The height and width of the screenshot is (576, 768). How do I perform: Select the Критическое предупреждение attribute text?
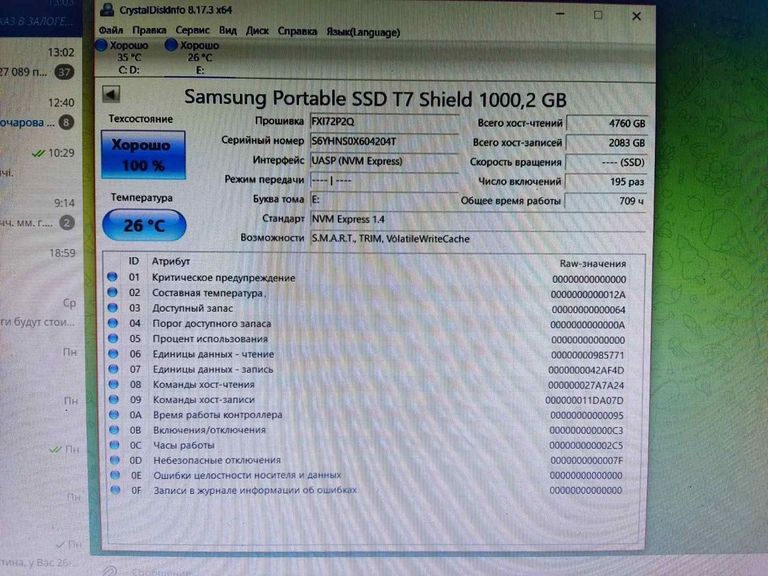coord(223,278)
